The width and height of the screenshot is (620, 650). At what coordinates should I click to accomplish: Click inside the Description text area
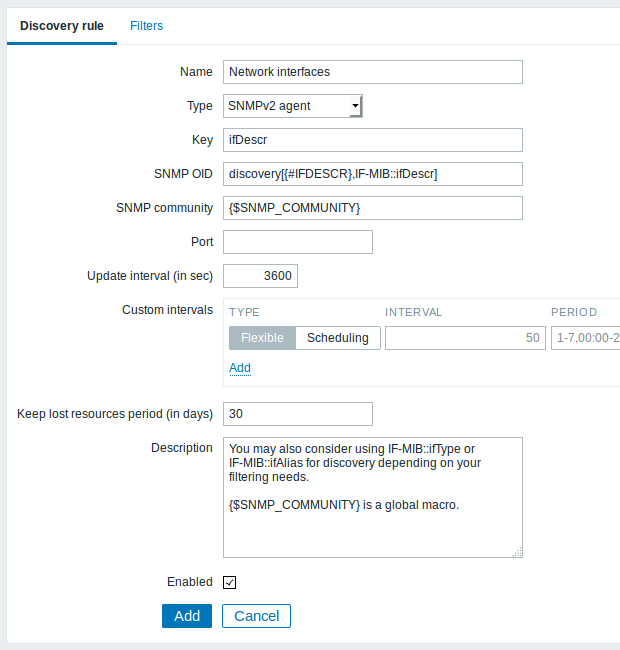coord(373,497)
